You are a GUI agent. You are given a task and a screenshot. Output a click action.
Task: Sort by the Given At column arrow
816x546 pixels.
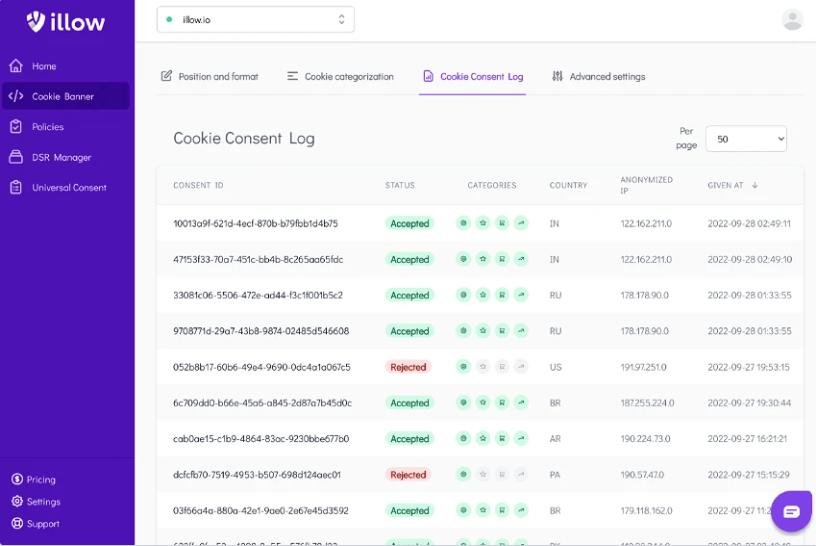tap(755, 185)
